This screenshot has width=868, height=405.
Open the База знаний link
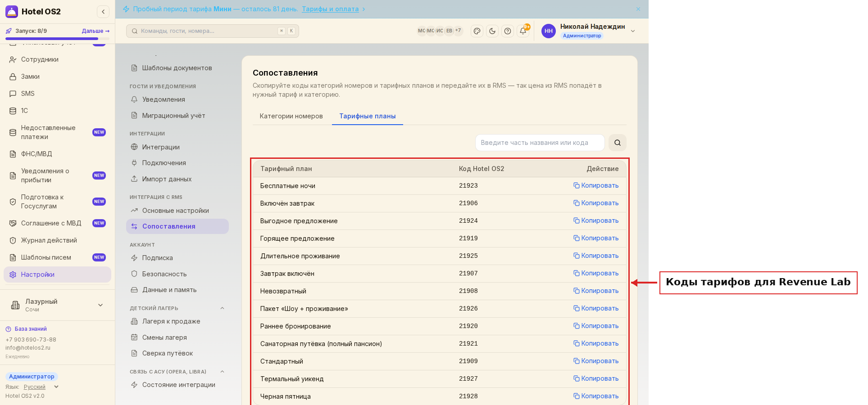click(x=27, y=329)
